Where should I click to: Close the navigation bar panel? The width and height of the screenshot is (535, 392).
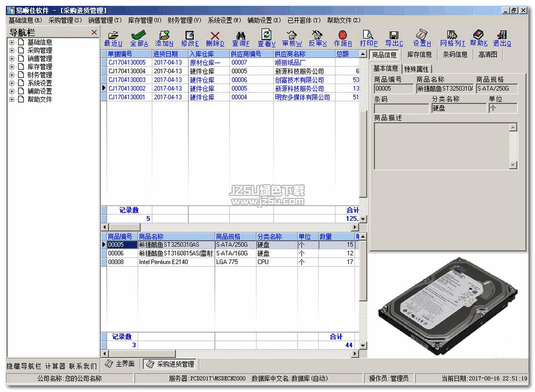94,32
